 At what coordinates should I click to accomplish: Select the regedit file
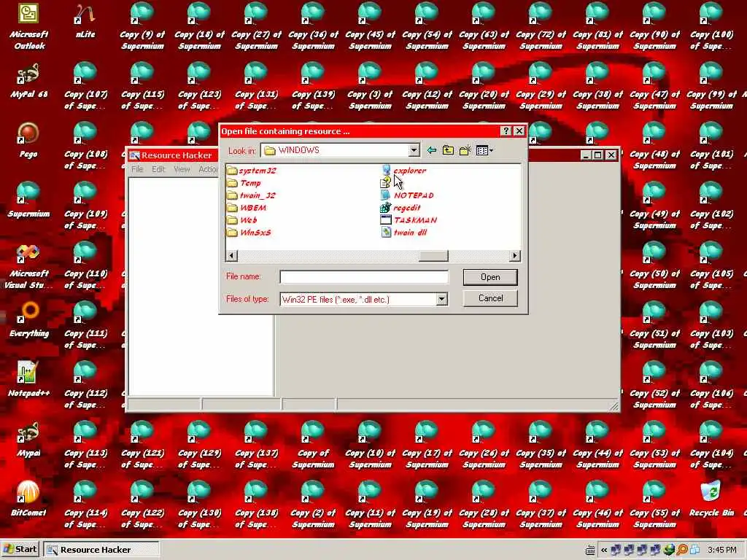(400, 208)
